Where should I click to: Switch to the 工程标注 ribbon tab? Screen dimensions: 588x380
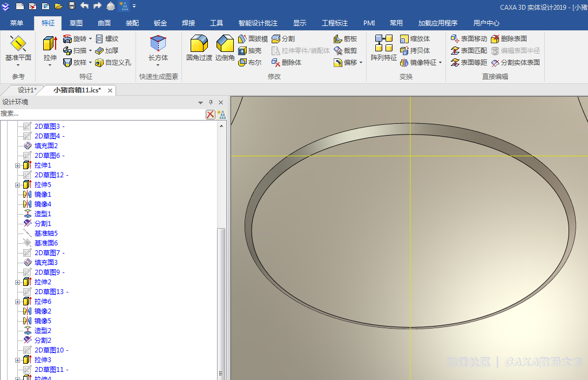335,23
